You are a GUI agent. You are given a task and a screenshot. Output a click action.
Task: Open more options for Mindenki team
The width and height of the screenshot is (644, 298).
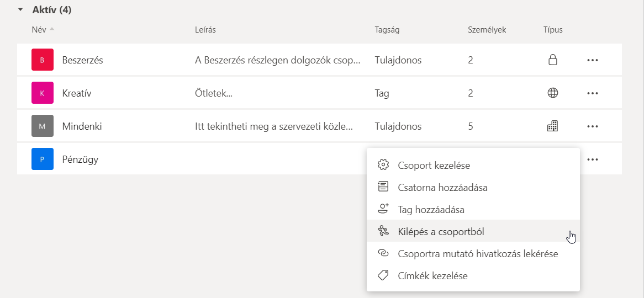coord(593,126)
